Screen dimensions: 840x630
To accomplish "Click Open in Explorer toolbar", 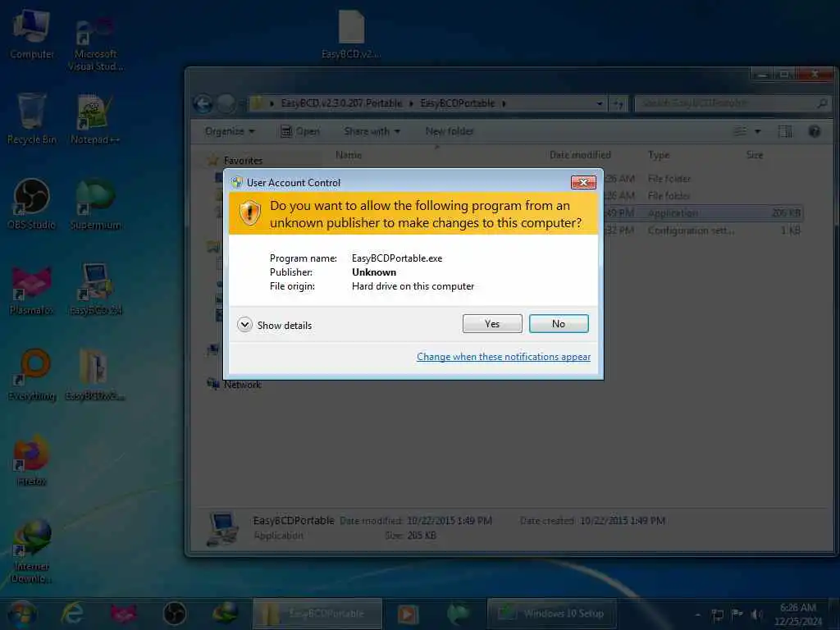I will [300, 131].
